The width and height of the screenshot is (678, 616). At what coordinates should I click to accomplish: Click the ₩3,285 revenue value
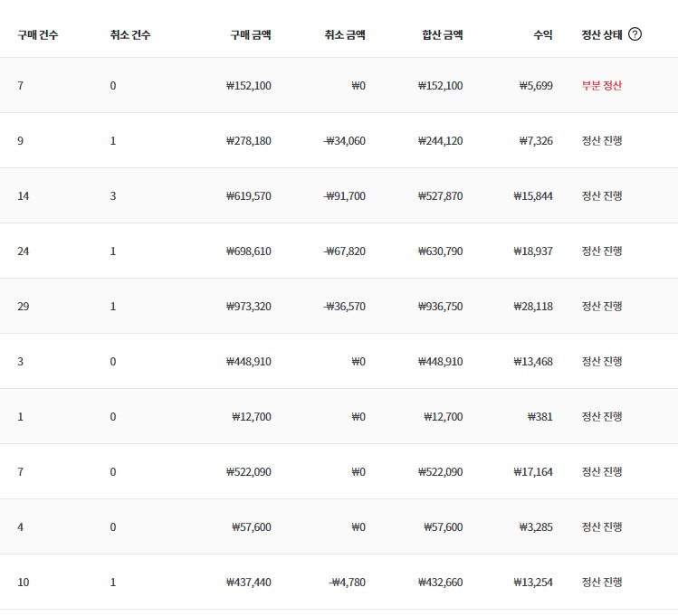pos(539,527)
